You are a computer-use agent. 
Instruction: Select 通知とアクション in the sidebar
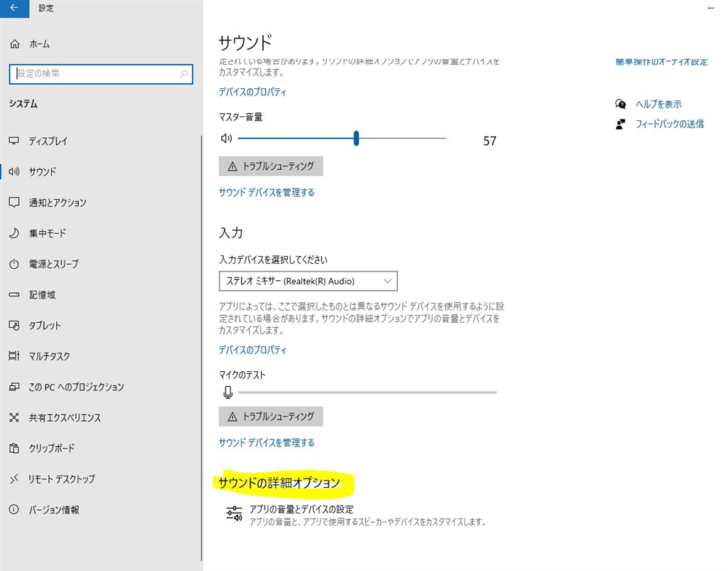click(58, 203)
